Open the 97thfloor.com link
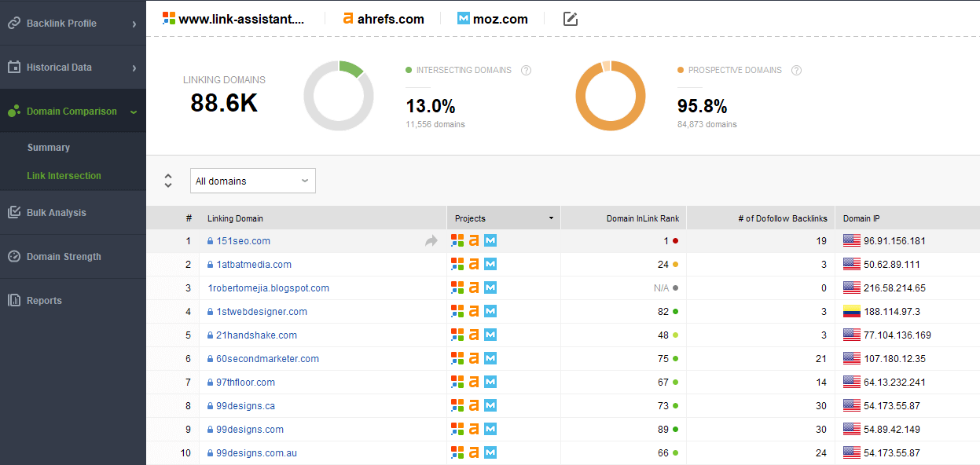980x465 pixels. tap(245, 383)
